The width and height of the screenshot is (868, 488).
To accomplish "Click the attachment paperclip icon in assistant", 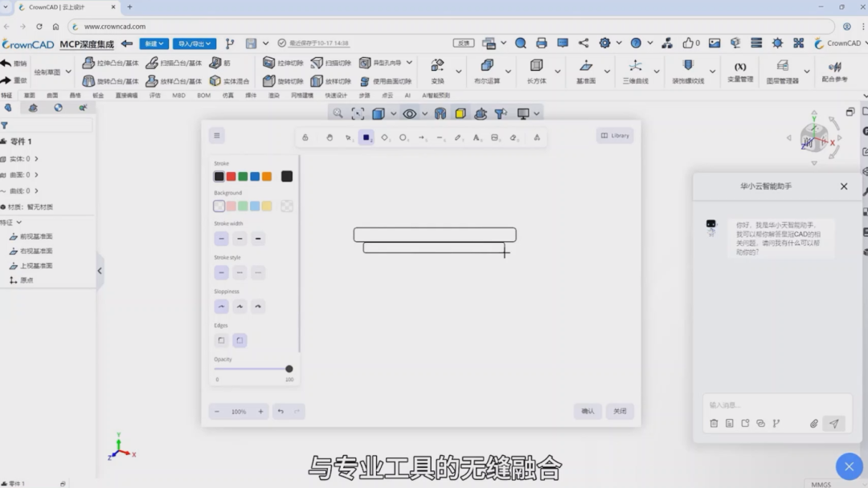I will [813, 423].
